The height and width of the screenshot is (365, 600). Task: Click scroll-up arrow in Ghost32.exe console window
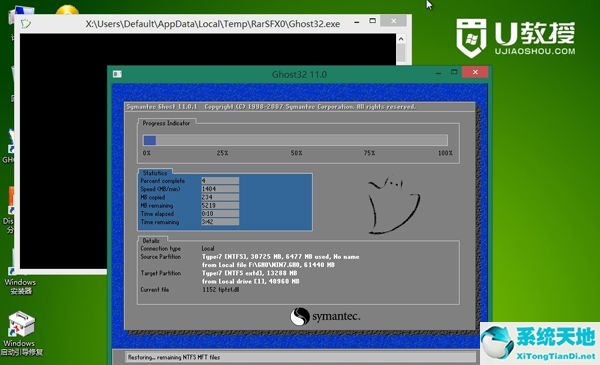401,39
